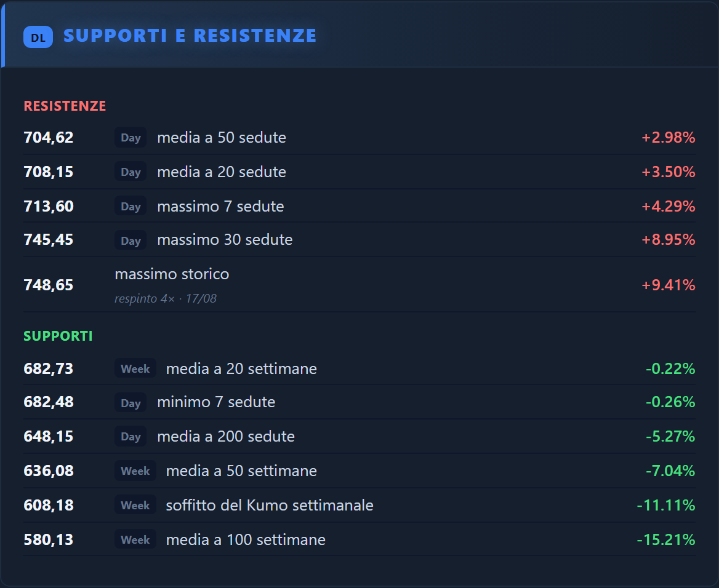
Task: Select the label massimo 30 sedute
Action: 225,240
